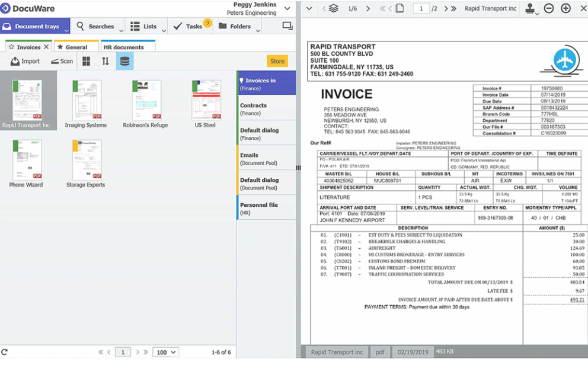This screenshot has width=588, height=375.
Task: Click the viewer page number input
Action: (421, 8)
